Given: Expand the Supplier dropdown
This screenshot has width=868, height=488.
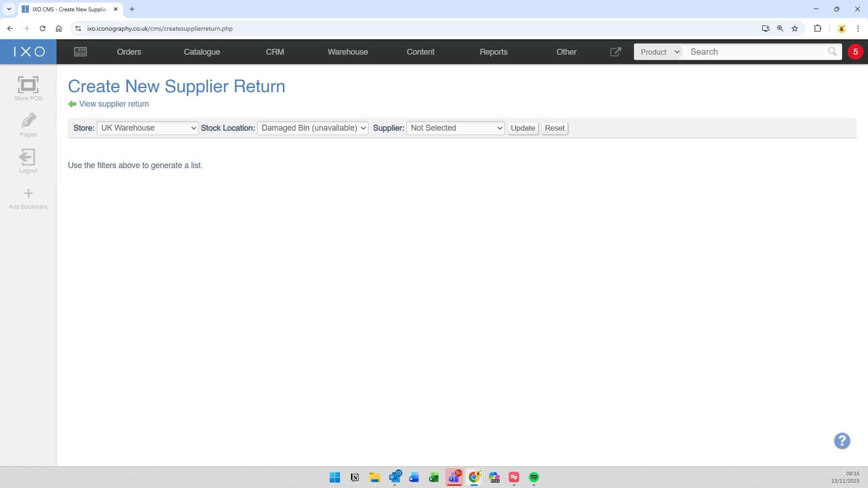Looking at the screenshot, I should (x=455, y=128).
